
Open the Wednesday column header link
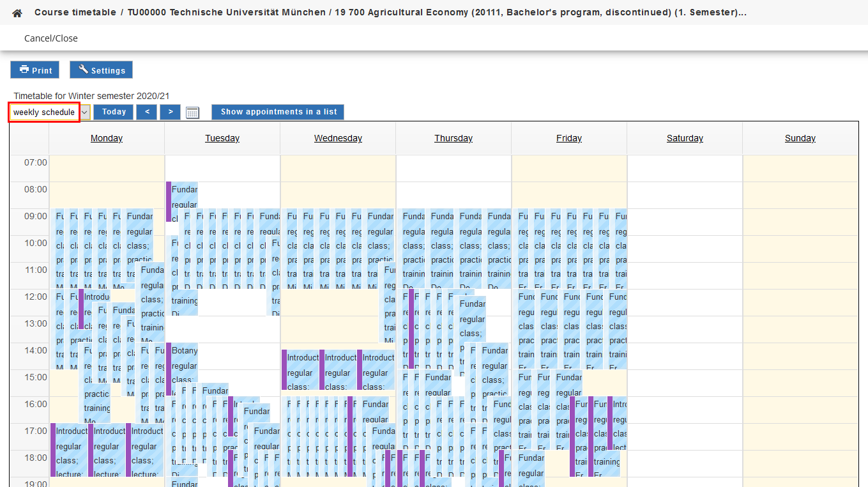tap(338, 138)
